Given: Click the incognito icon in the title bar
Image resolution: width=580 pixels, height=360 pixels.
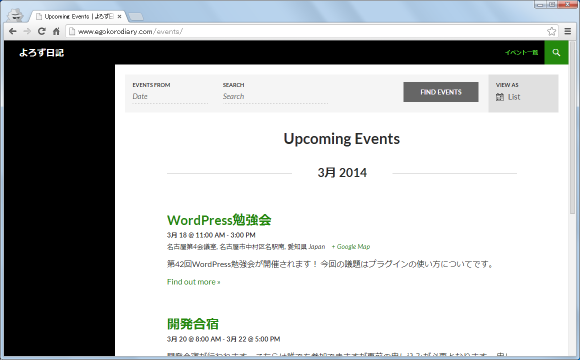Looking at the screenshot, I should 16,15.
